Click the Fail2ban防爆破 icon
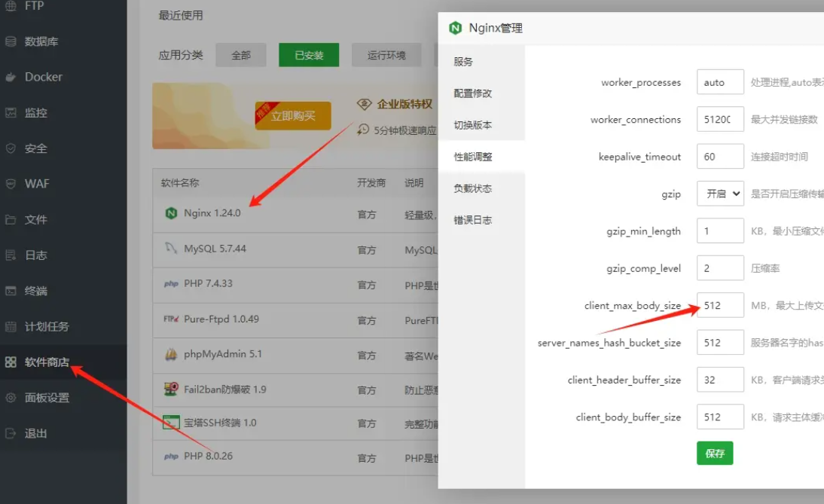824x504 pixels. tap(171, 389)
